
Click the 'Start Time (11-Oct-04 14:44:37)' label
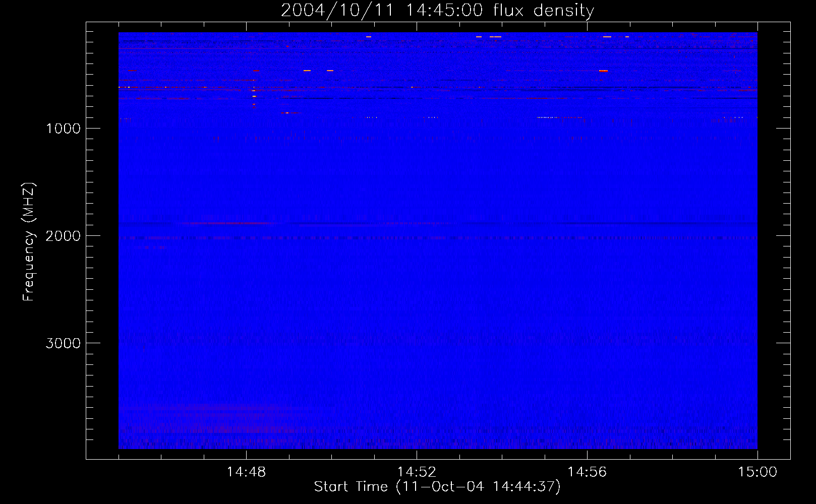[x=437, y=487]
